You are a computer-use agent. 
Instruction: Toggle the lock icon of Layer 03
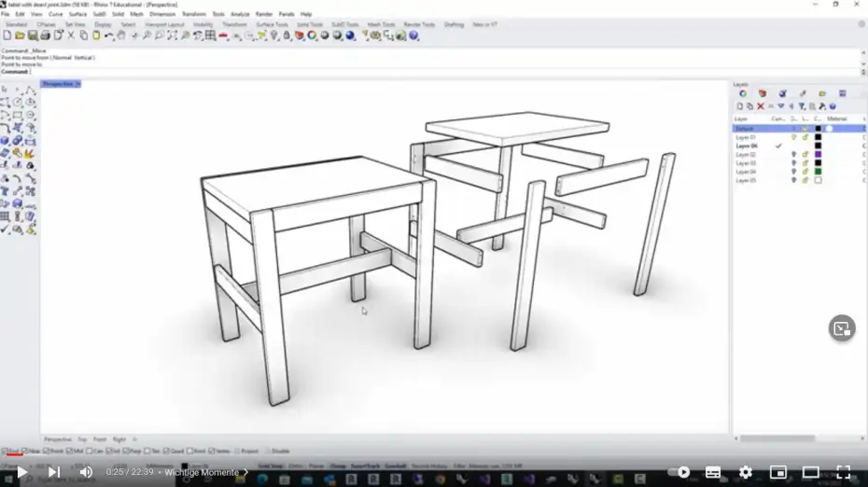click(805, 163)
